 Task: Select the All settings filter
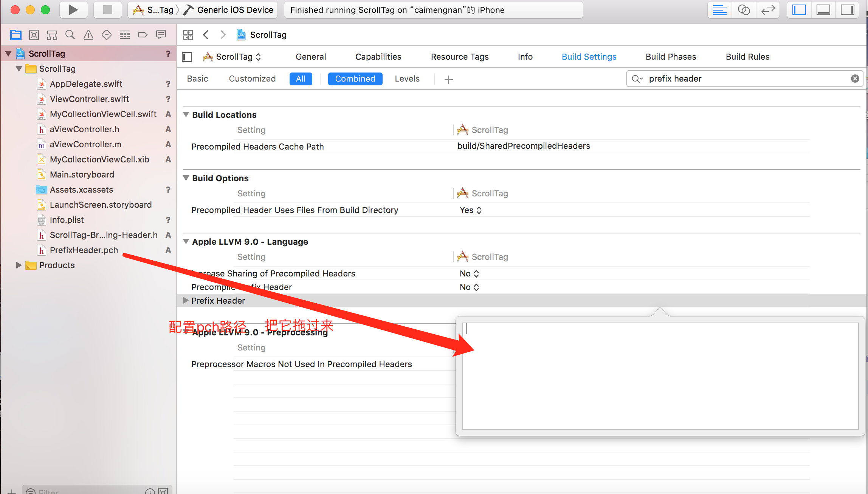tap(301, 79)
